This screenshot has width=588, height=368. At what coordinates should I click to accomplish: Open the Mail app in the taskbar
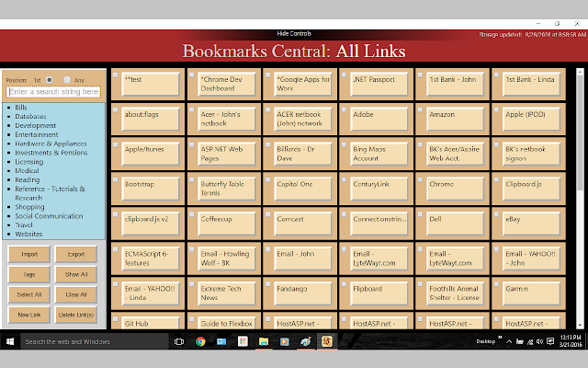point(221,341)
